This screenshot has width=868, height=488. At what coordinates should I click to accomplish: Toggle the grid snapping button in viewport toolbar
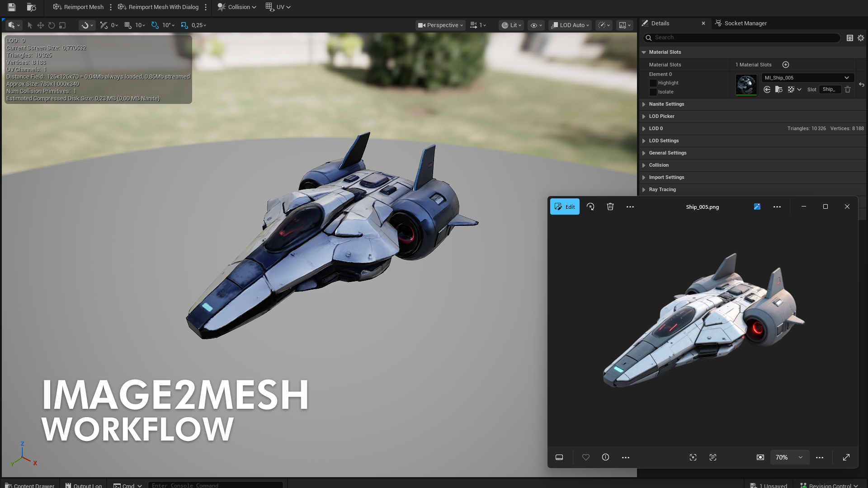(x=128, y=25)
